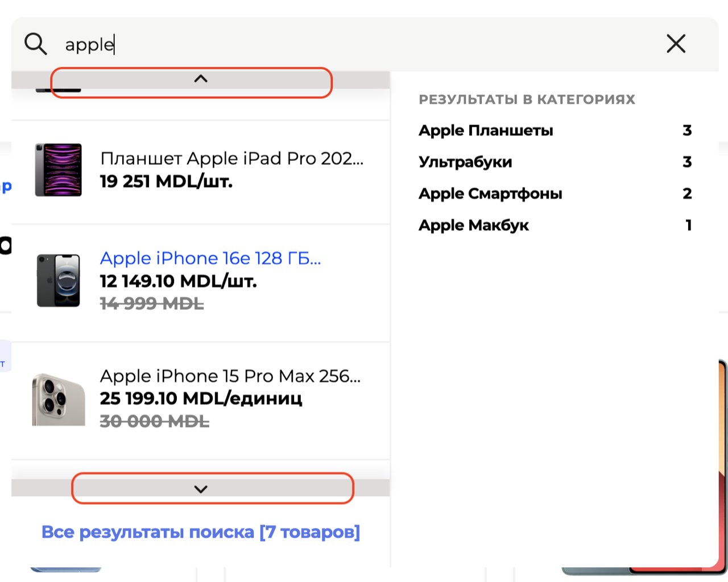728x582 pixels.
Task: Select the 'Apple Макбук' category
Action: click(474, 225)
